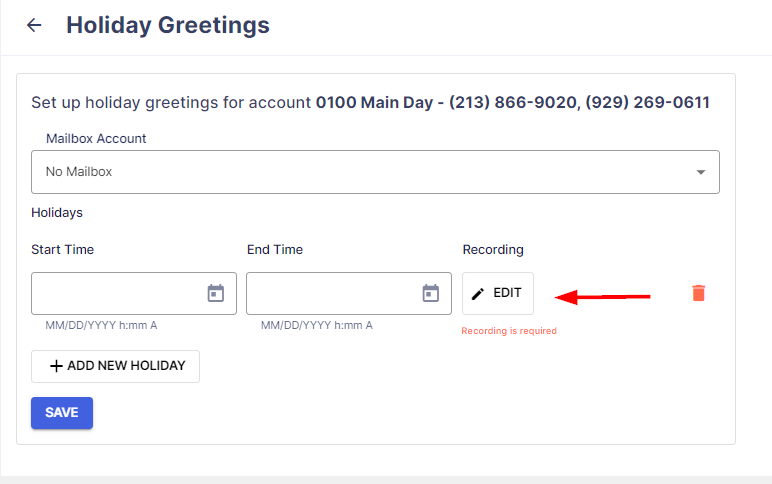Click the Holiday Greetings page heading
Viewport: 772px width, 484px height.
click(x=168, y=25)
